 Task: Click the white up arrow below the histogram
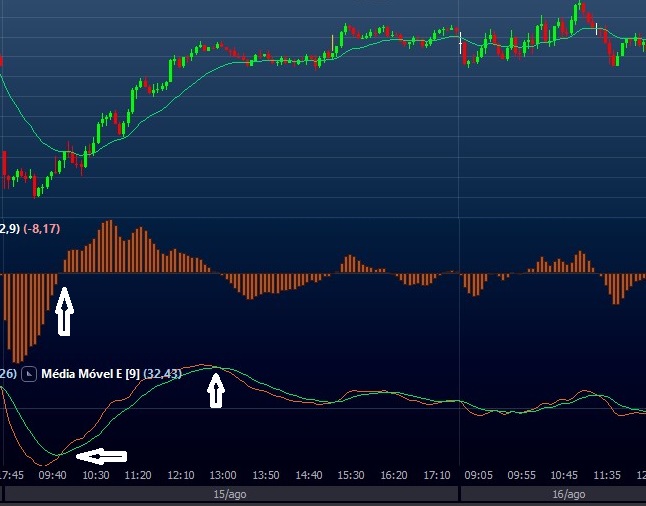click(x=64, y=312)
